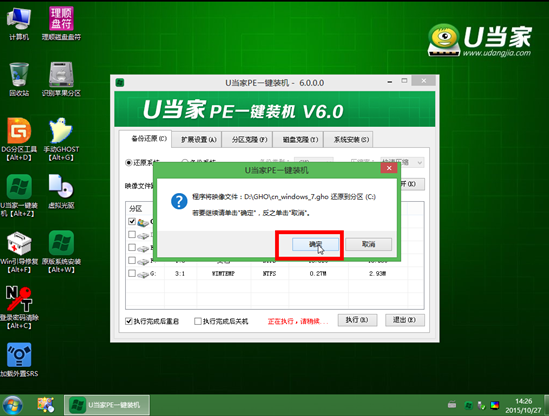Click the blue question mark dialog icon

[179, 201]
